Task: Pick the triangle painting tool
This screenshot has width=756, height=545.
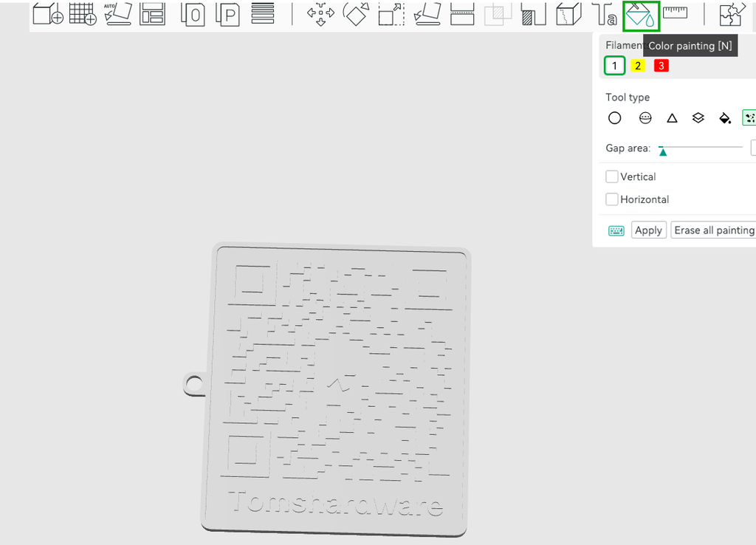Action: pos(672,117)
